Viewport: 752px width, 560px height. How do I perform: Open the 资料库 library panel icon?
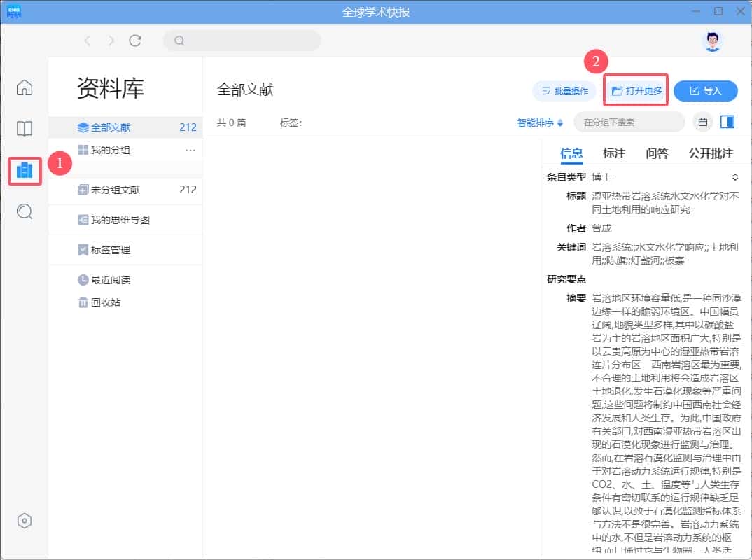click(x=24, y=170)
